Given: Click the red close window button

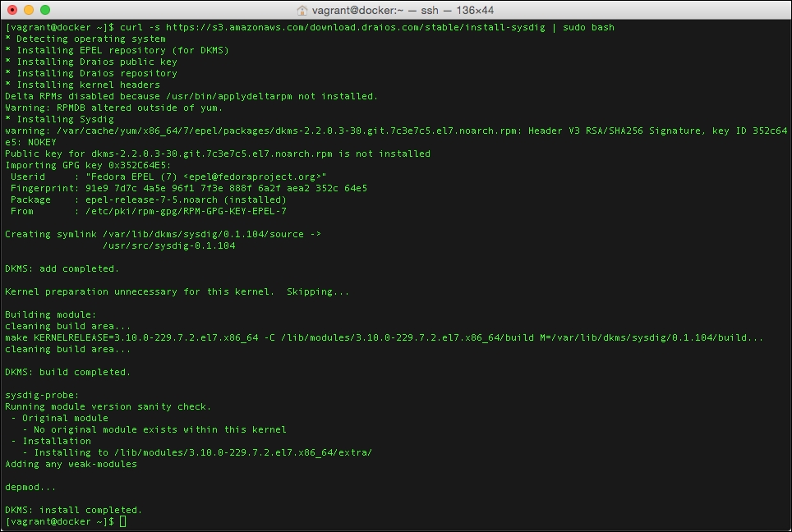Looking at the screenshot, I should pyautogui.click(x=12, y=10).
